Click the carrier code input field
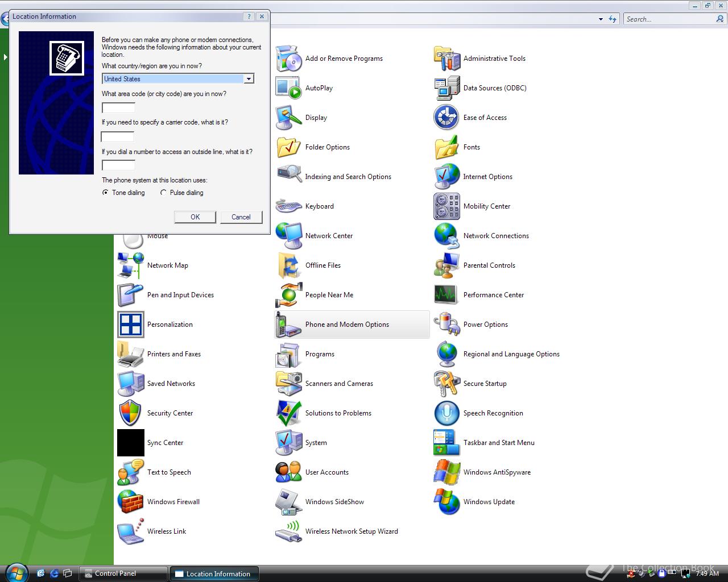This screenshot has width=728, height=582. pos(117,136)
